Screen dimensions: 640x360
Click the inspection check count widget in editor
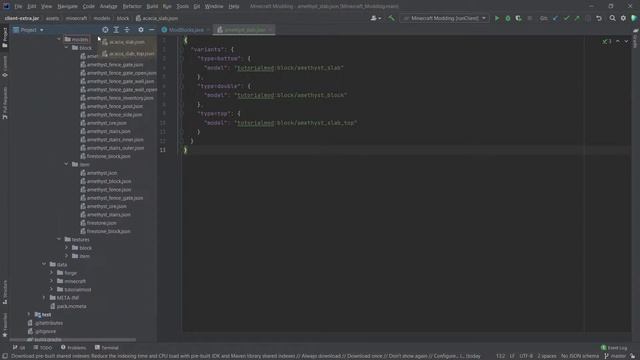[607, 41]
